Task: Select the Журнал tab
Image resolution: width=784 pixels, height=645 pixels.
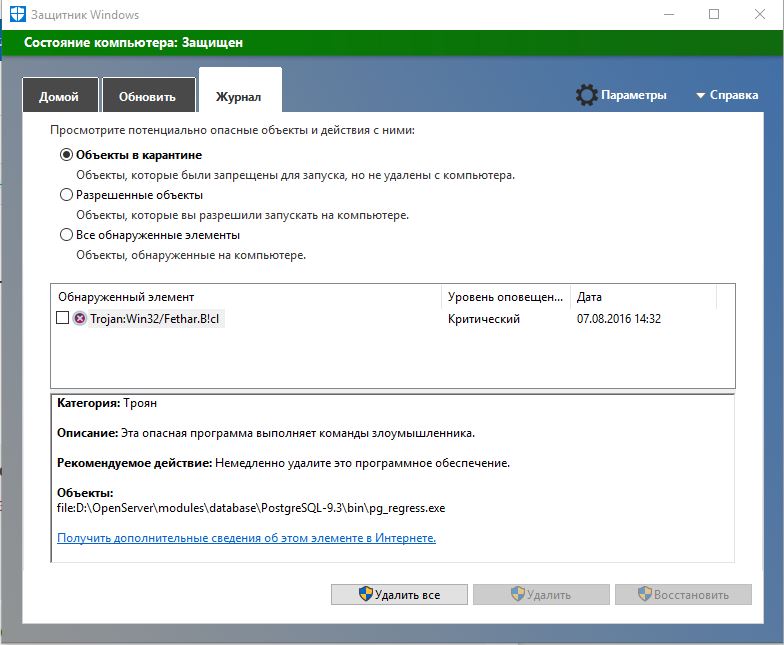Action: pyautogui.click(x=239, y=97)
